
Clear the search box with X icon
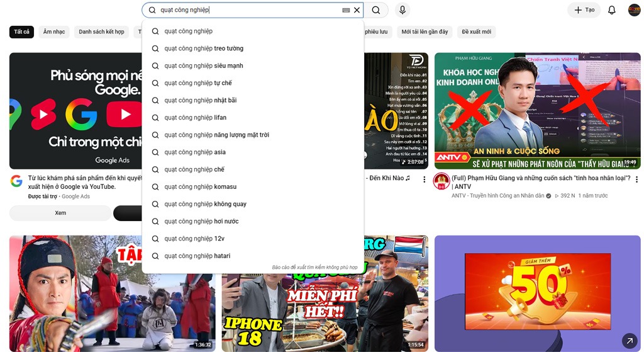coord(357,10)
